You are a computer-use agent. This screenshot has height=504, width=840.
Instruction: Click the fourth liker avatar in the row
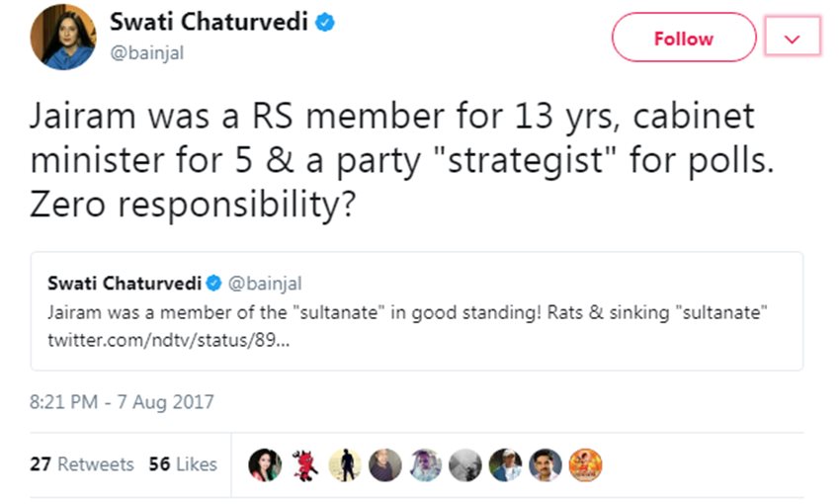pyautogui.click(x=385, y=464)
